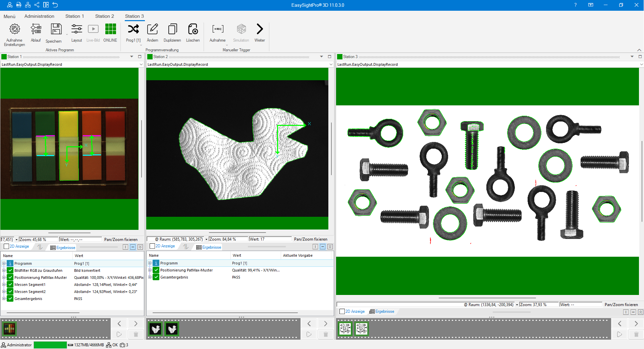Toggle Station 2 2D Anzeige checkbox
Image resolution: width=644 pixels, height=349 pixels.
[x=152, y=246]
